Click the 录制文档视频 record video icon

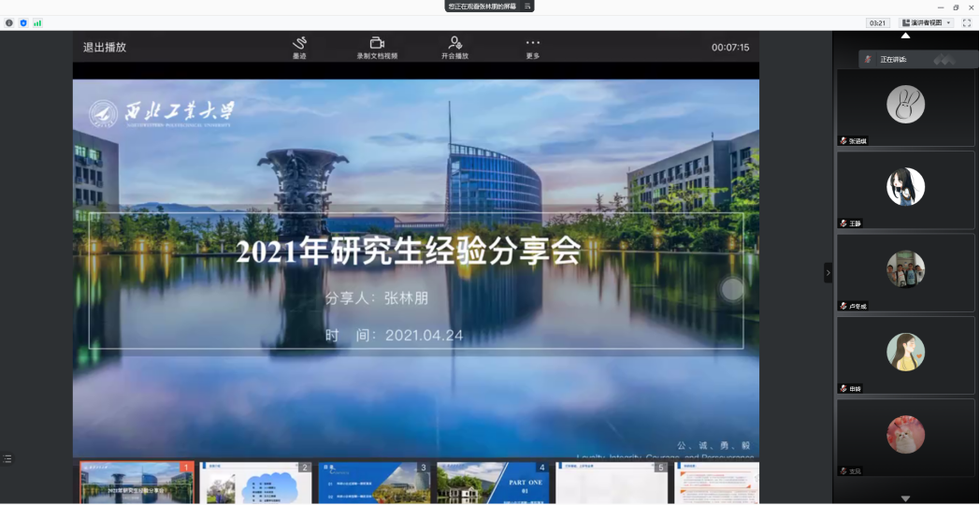[377, 44]
